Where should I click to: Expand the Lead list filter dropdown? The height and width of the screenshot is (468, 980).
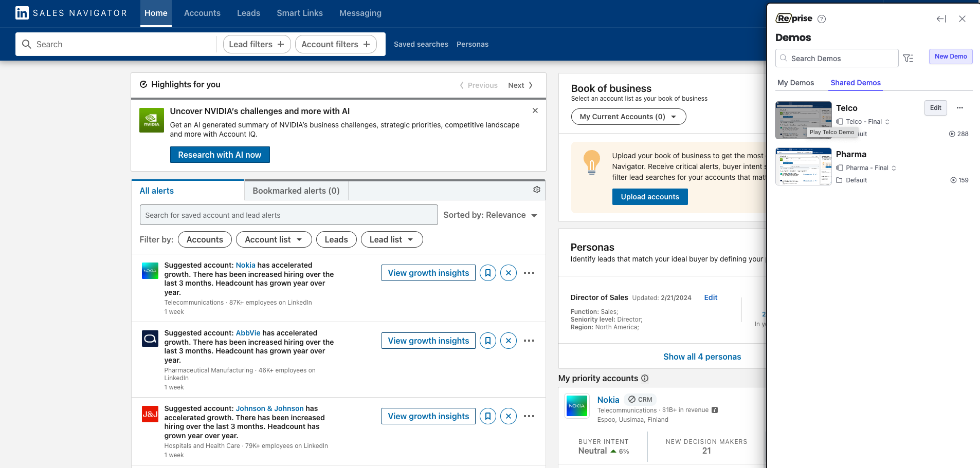[x=391, y=239]
